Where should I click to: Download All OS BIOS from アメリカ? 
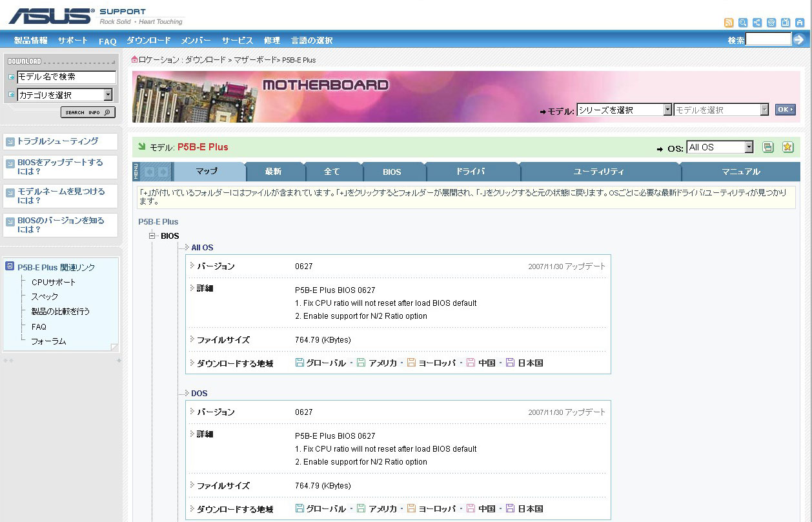pyautogui.click(x=377, y=363)
